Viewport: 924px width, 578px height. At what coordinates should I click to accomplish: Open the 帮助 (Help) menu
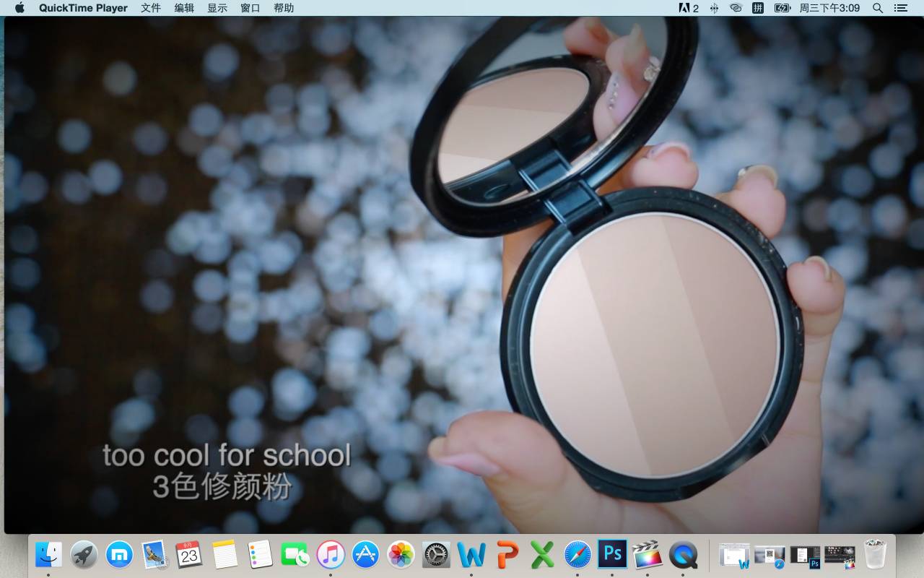[x=284, y=8]
